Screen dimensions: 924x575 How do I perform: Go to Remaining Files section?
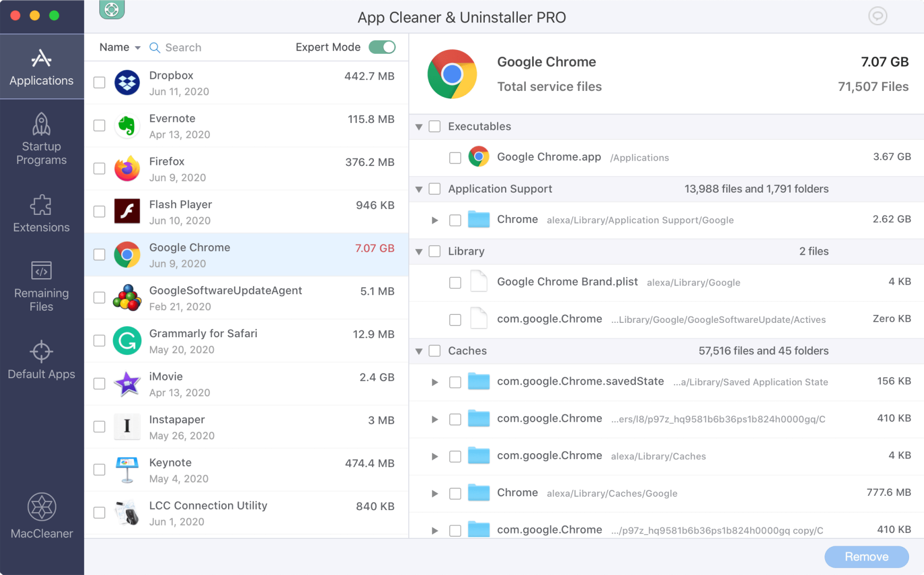click(x=41, y=286)
